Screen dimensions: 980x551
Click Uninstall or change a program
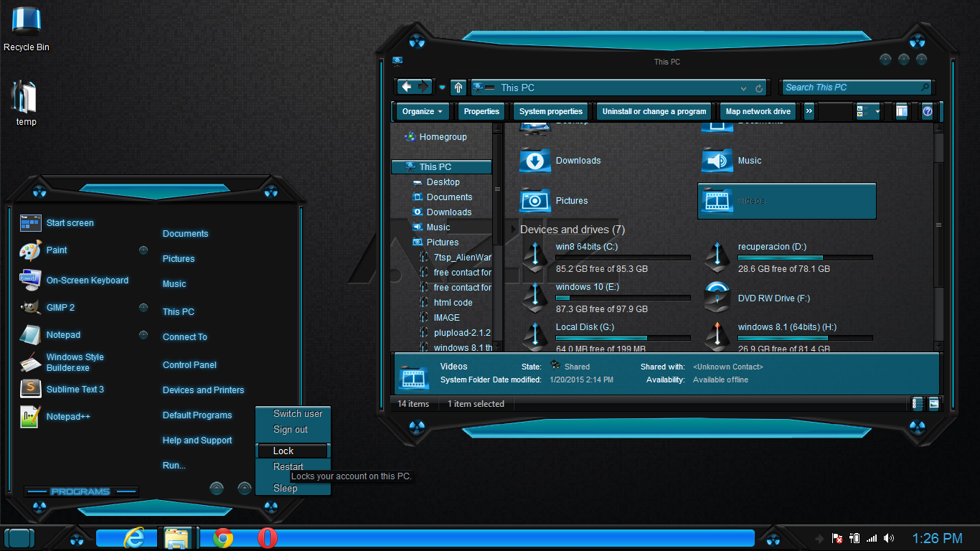[654, 111]
